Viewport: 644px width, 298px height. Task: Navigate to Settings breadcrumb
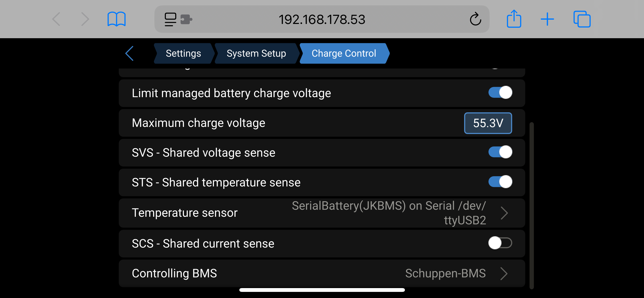point(183,53)
